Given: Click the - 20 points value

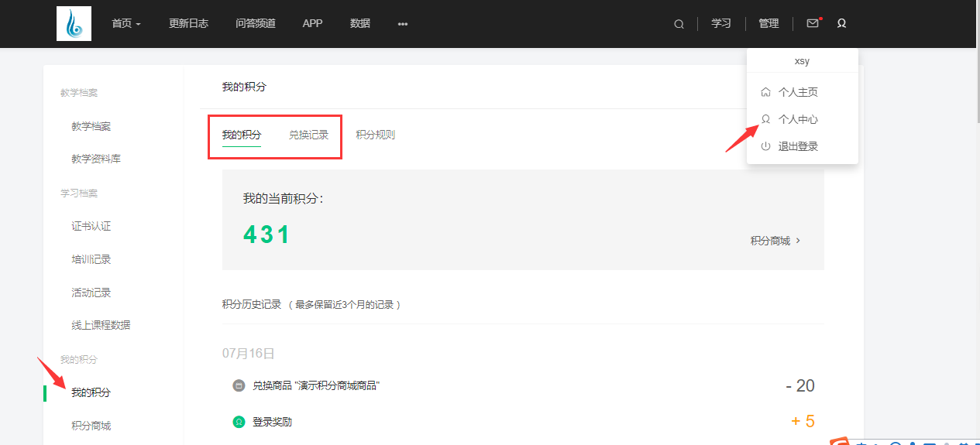Looking at the screenshot, I should (800, 385).
